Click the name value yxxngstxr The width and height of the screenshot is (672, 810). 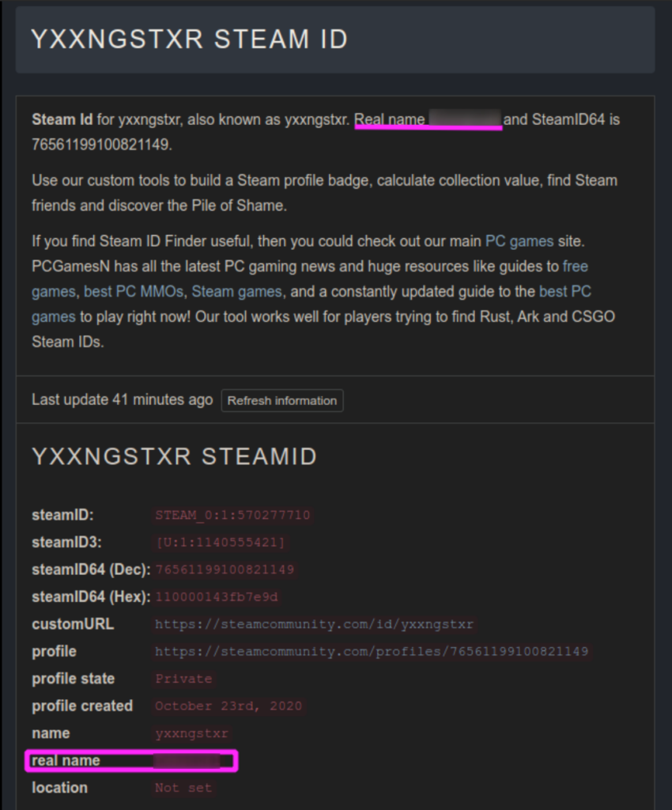point(191,733)
